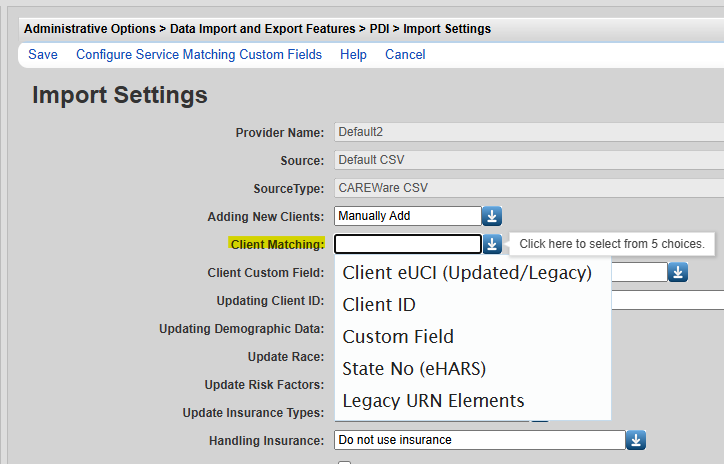Screen dimensions: 724x464
Task: Click the Adding New Clients input box
Action: (x=408, y=216)
